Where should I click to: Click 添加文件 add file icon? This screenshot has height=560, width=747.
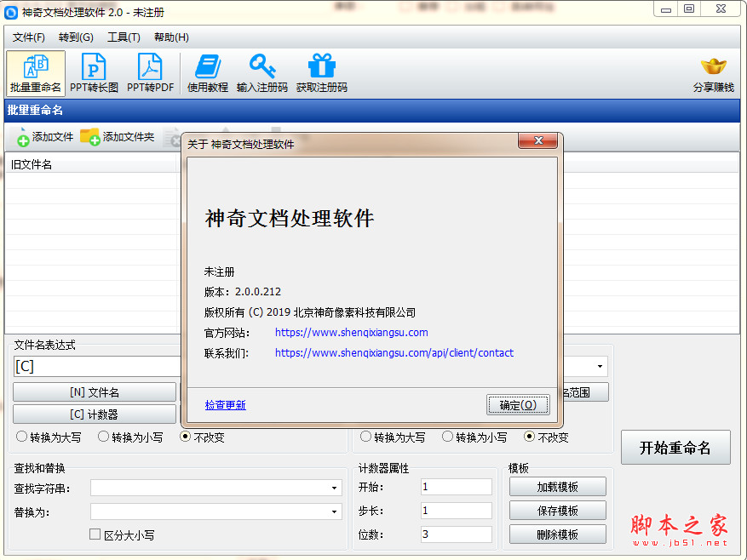coord(24,137)
